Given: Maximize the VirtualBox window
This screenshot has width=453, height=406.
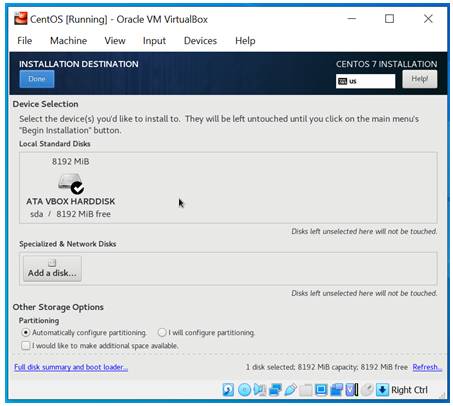Looking at the screenshot, I should click(389, 19).
